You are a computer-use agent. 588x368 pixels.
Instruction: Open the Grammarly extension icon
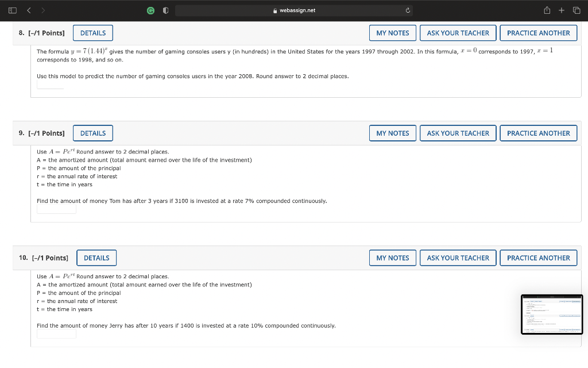point(150,10)
